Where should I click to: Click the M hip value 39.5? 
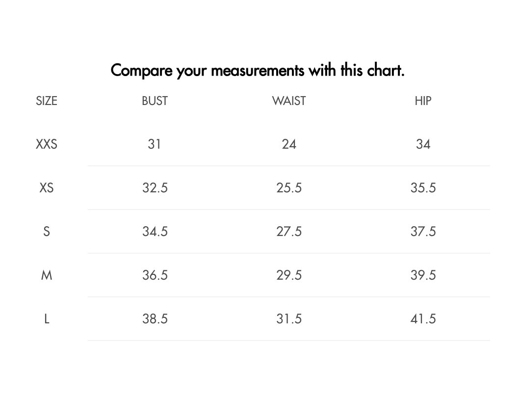tap(423, 275)
